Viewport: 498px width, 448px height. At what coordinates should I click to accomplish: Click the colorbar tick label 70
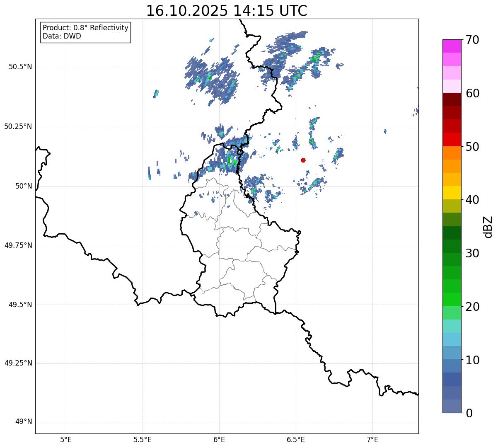point(472,40)
